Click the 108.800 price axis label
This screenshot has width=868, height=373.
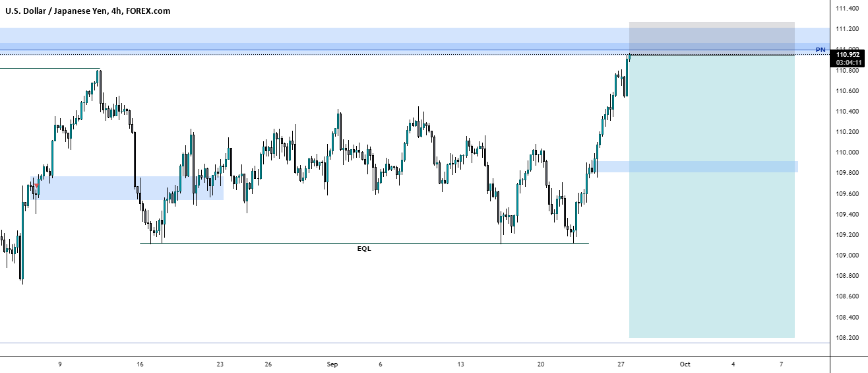pyautogui.click(x=847, y=276)
